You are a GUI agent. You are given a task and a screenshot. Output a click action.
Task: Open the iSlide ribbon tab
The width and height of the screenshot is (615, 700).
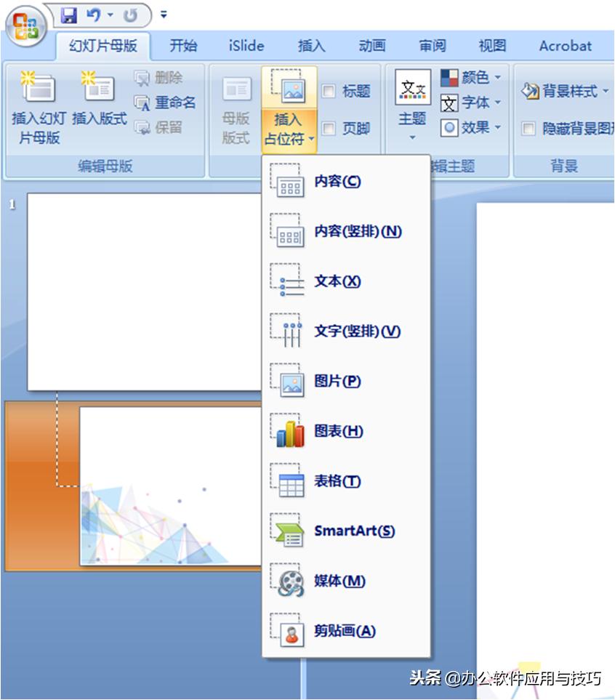[245, 45]
